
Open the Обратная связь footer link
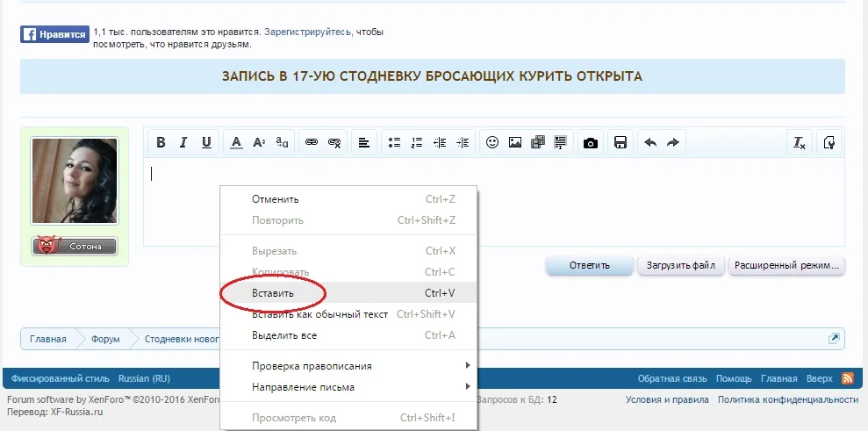(672, 379)
